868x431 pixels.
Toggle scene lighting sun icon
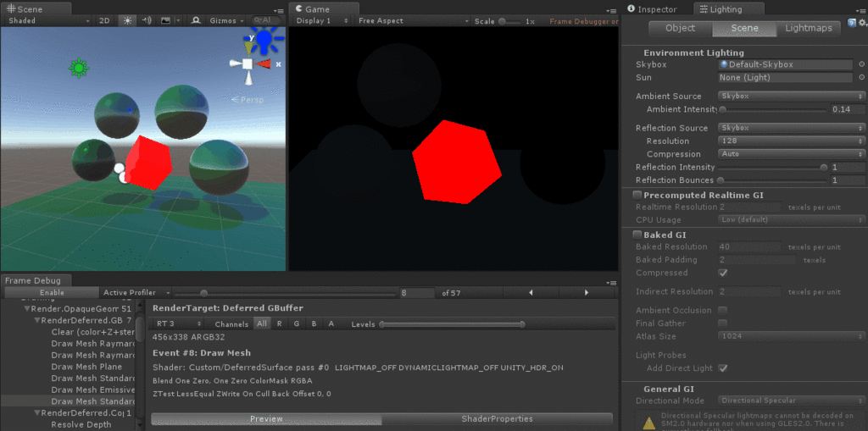pos(128,20)
